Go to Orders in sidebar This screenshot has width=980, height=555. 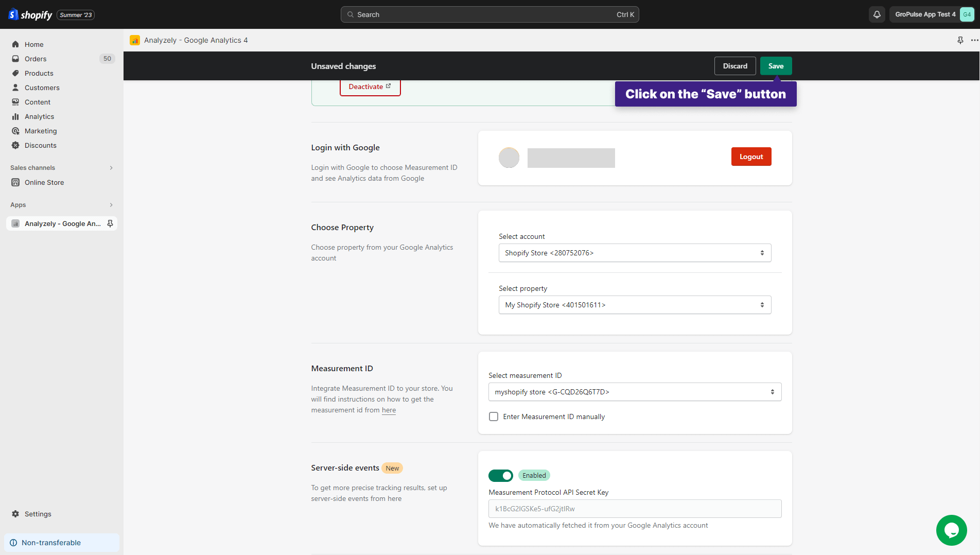pyautogui.click(x=36, y=59)
